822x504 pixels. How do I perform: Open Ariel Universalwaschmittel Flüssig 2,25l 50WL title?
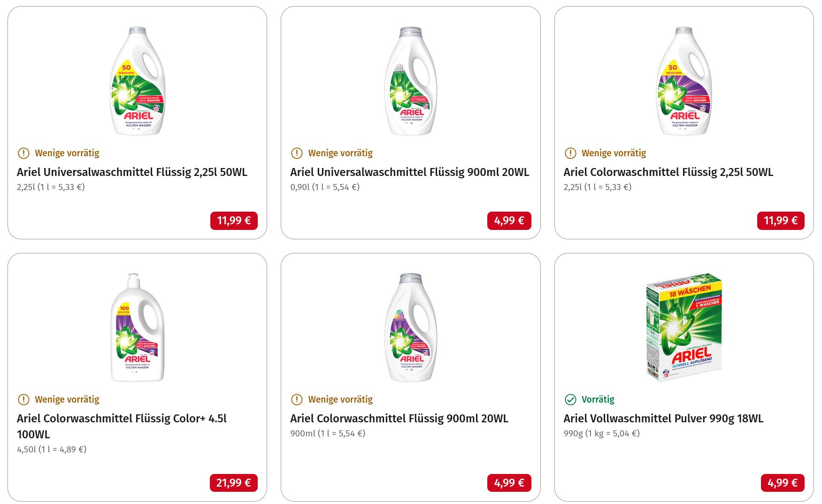point(132,172)
